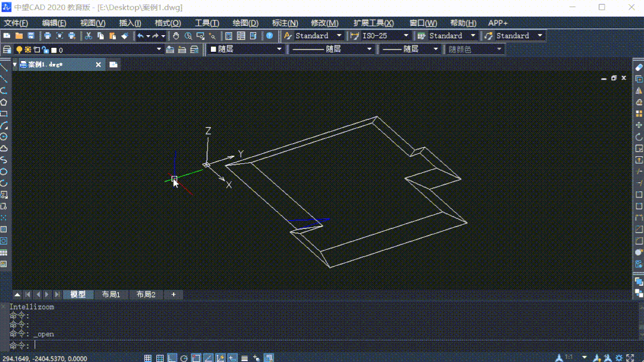Screen dimensions: 644x362
Task: Expand the ISO-25 dimension style dropdown
Action: tap(406, 36)
